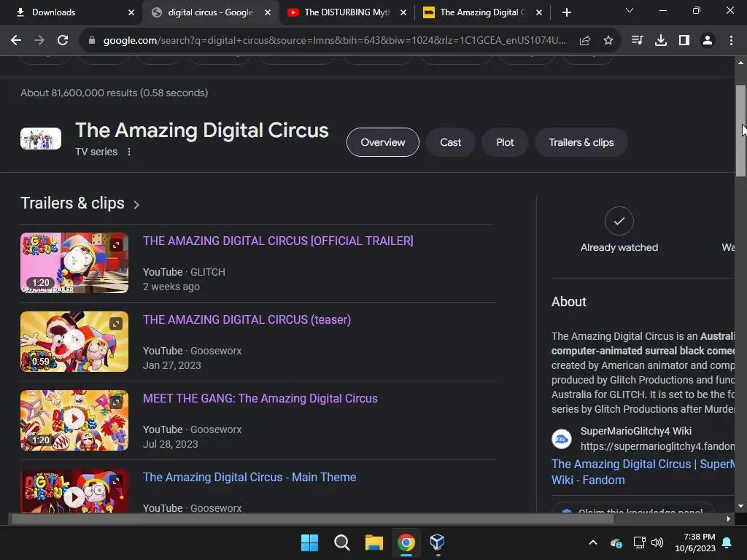Open network settings tray icon
747x560 pixels.
639,542
